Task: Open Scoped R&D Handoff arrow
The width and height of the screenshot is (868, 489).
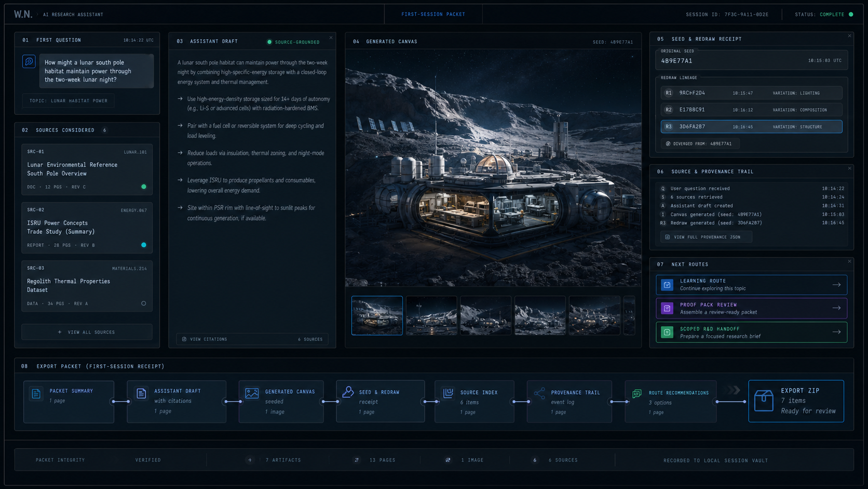Action: pos(836,332)
